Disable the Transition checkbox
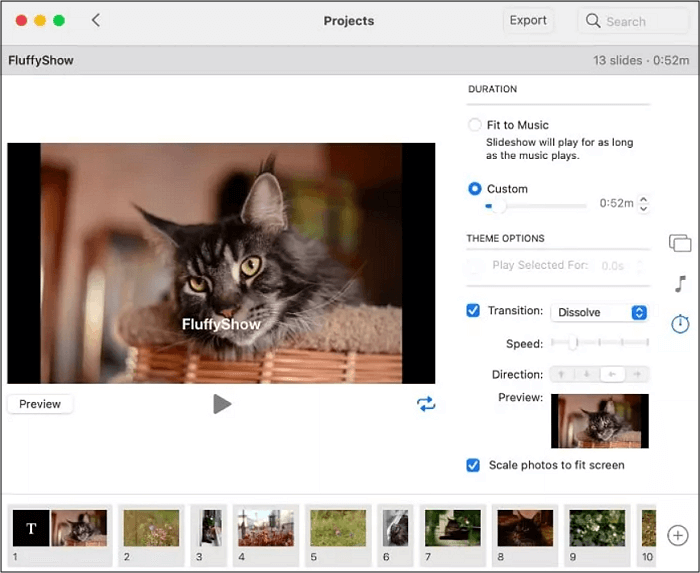 [x=474, y=311]
